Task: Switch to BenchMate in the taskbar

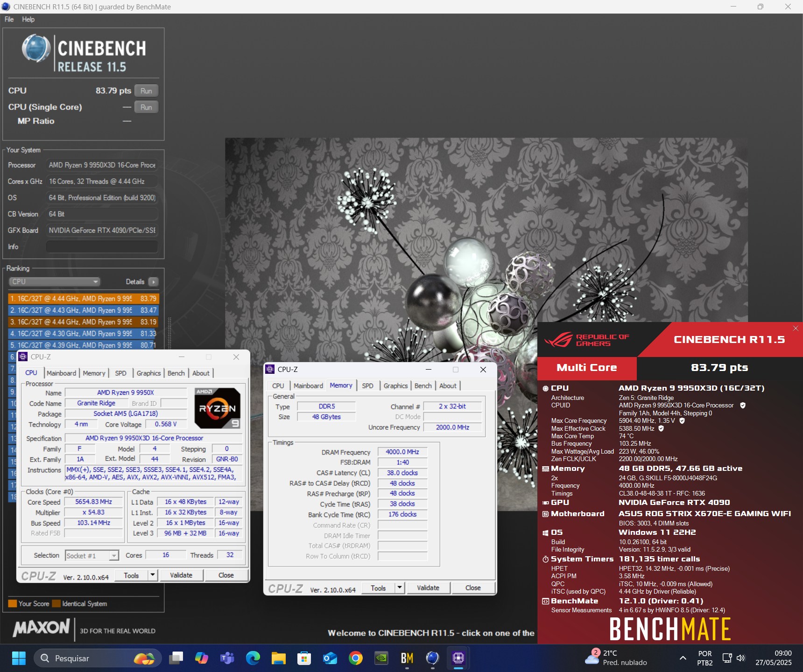Action: (x=407, y=658)
